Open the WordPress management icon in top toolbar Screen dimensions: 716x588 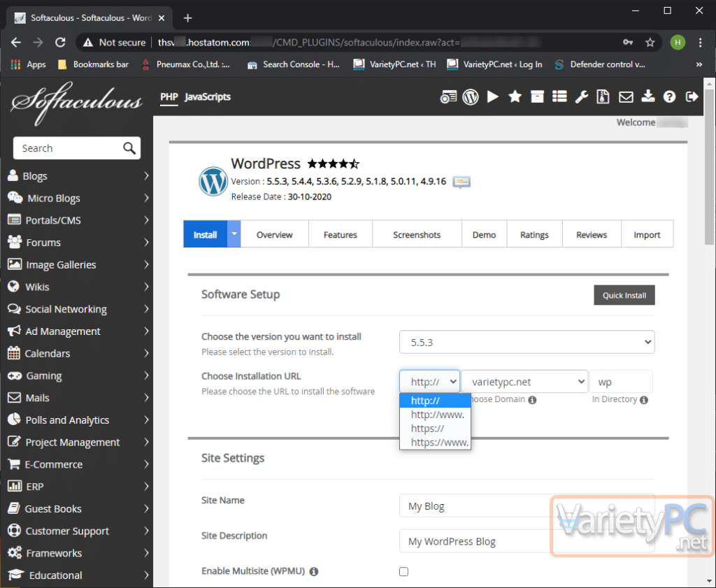tap(471, 96)
